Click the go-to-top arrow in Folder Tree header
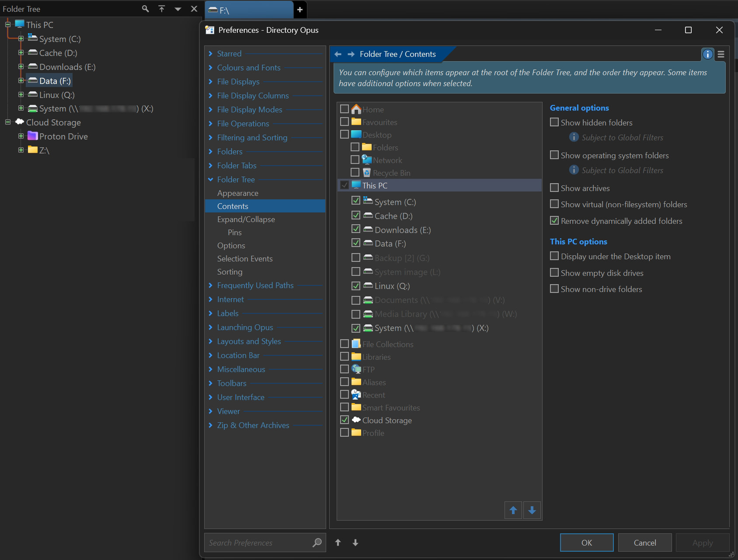 pos(162,9)
